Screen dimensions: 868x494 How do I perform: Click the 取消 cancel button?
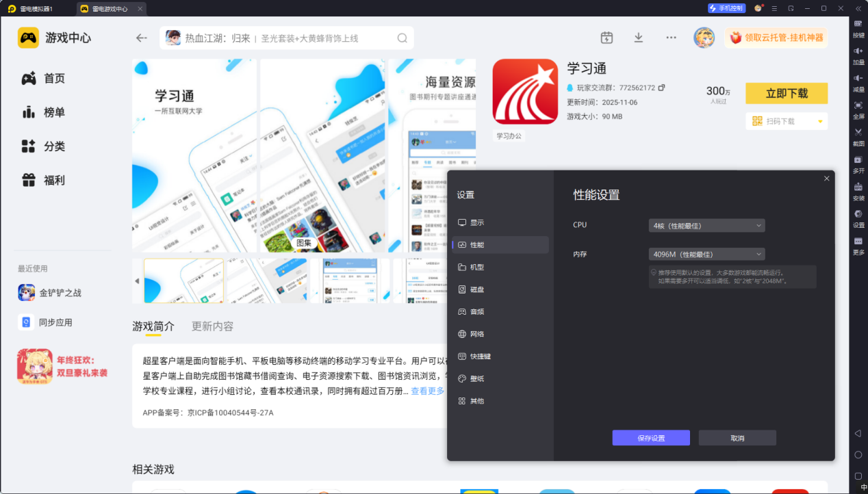tap(737, 438)
